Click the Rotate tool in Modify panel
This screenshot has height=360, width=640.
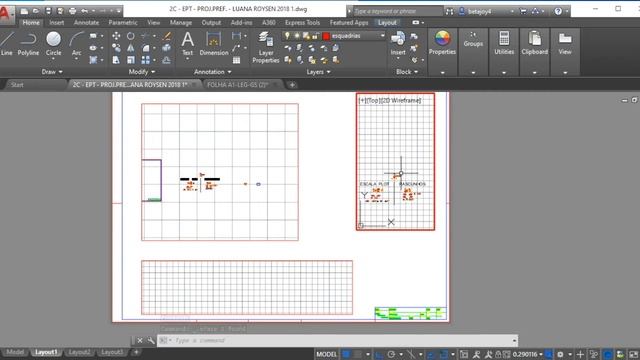[x=131, y=36]
